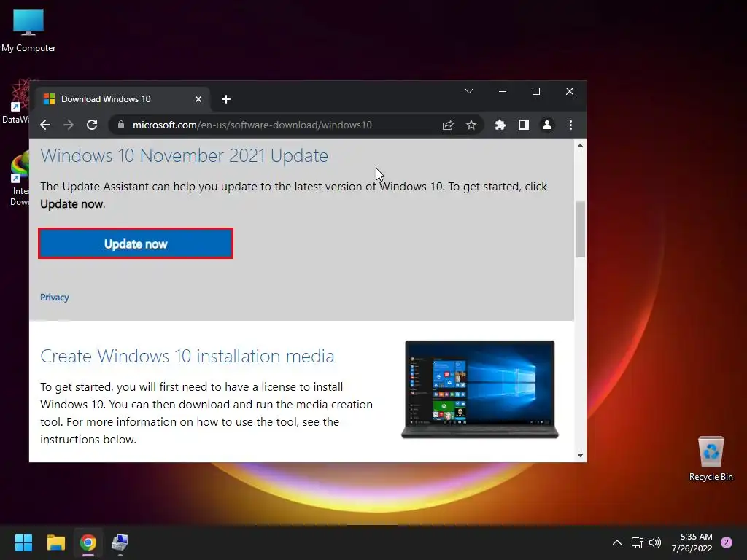Open a new tab with the plus button

point(226,99)
